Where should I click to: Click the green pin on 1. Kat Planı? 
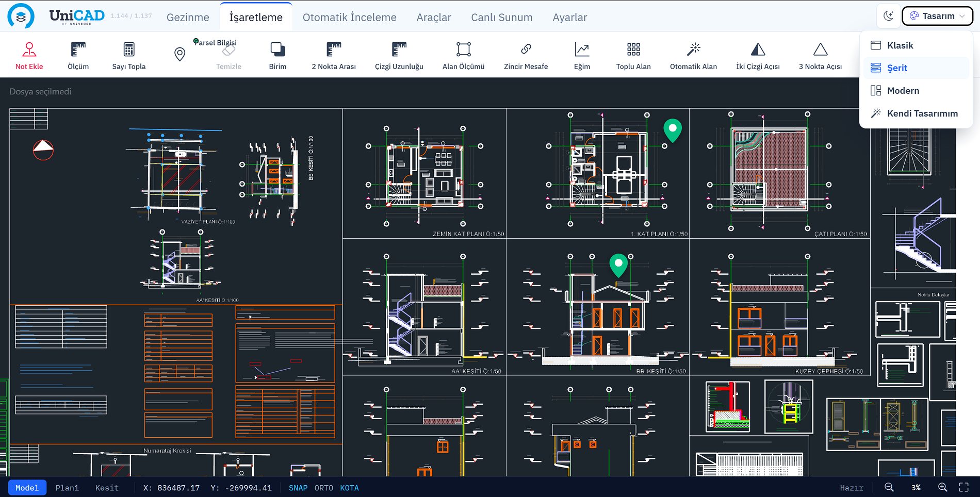pyautogui.click(x=672, y=130)
